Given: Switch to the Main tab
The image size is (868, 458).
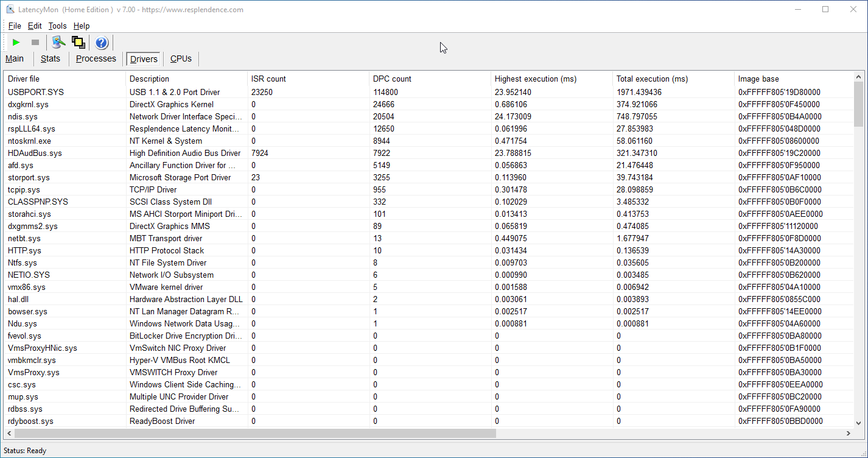Looking at the screenshot, I should coord(15,59).
